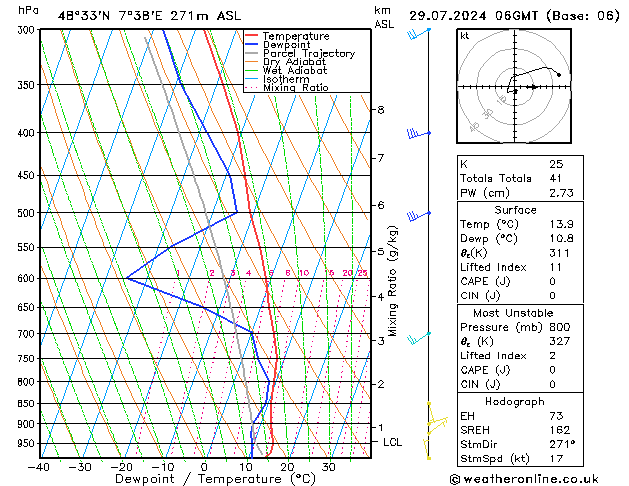The image size is (629, 486).
Task: Click the yellow wind barb near 900 hPa
Action: pyautogui.click(x=437, y=423)
